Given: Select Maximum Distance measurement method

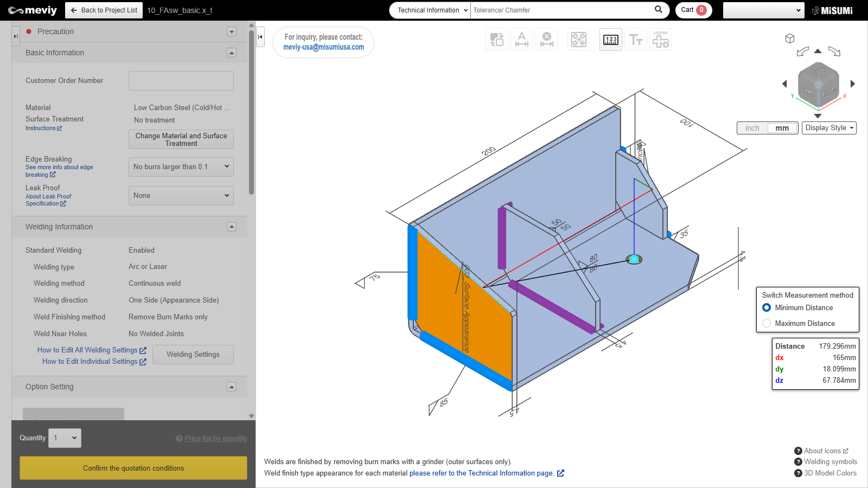Looking at the screenshot, I should click(767, 323).
